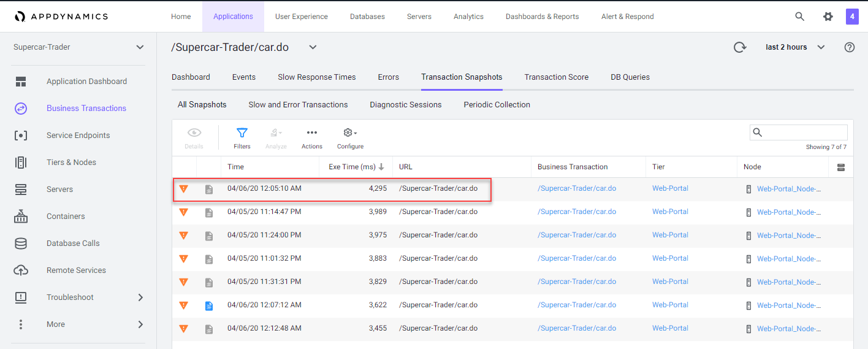Switch to the Transaction Score tab
Image resolution: width=868 pixels, height=349 pixels.
[x=557, y=77]
